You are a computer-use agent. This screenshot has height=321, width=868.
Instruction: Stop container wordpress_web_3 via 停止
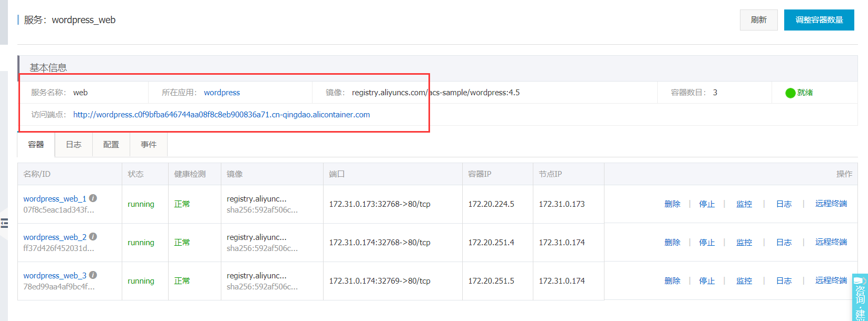(707, 281)
